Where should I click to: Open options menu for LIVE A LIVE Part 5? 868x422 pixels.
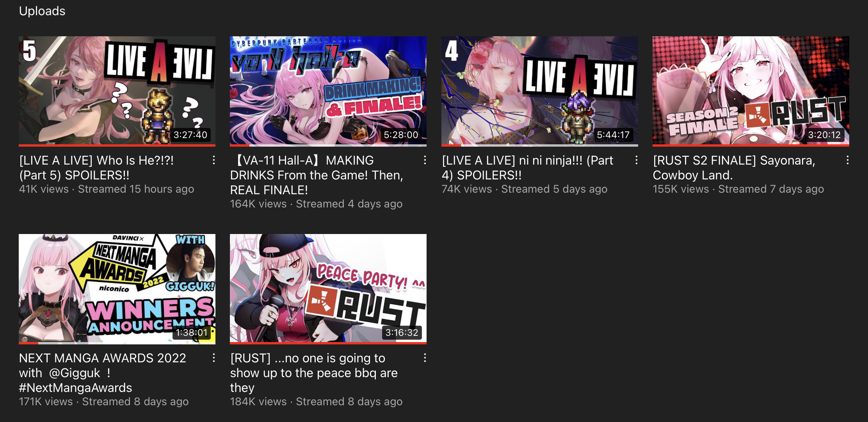pyautogui.click(x=214, y=160)
